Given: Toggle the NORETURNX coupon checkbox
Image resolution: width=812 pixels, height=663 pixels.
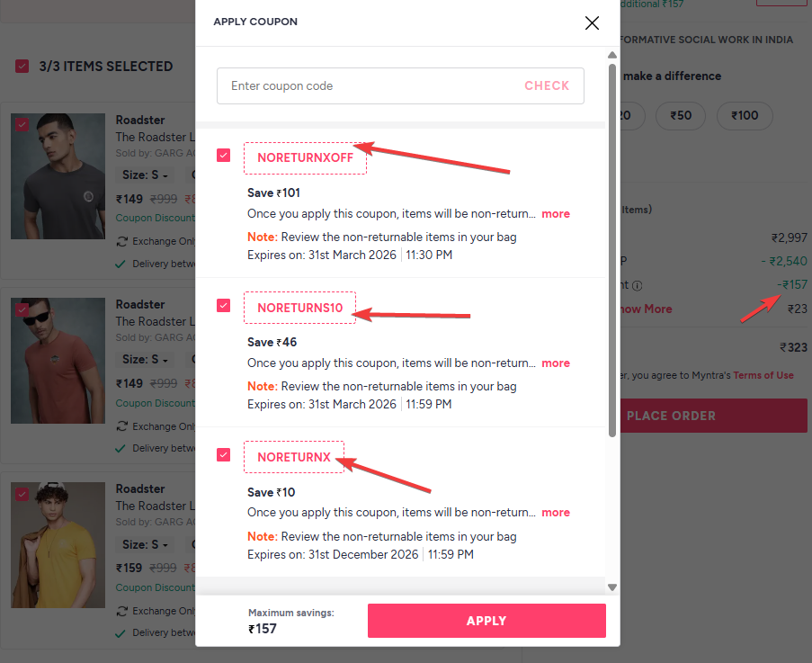Looking at the screenshot, I should [x=224, y=455].
